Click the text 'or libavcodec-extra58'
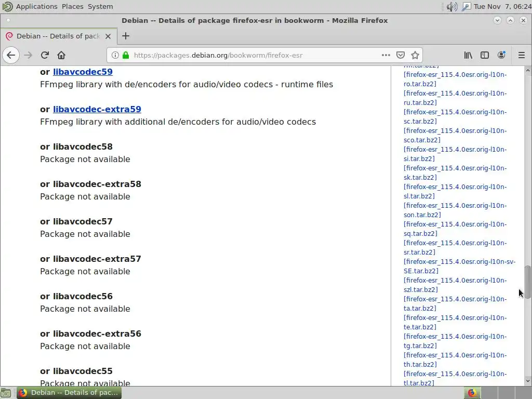The width and height of the screenshot is (532, 399). click(90, 184)
